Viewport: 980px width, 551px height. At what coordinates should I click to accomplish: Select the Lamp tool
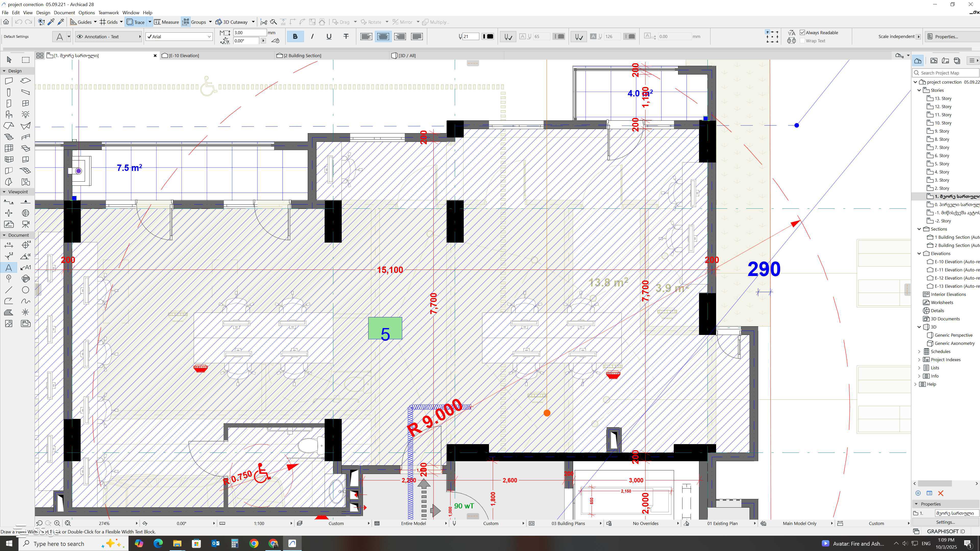tap(26, 115)
